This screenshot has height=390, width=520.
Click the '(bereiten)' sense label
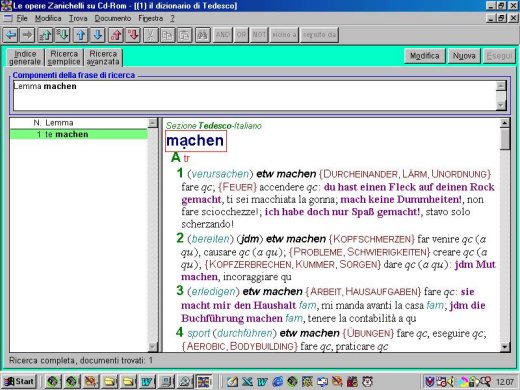click(x=211, y=239)
